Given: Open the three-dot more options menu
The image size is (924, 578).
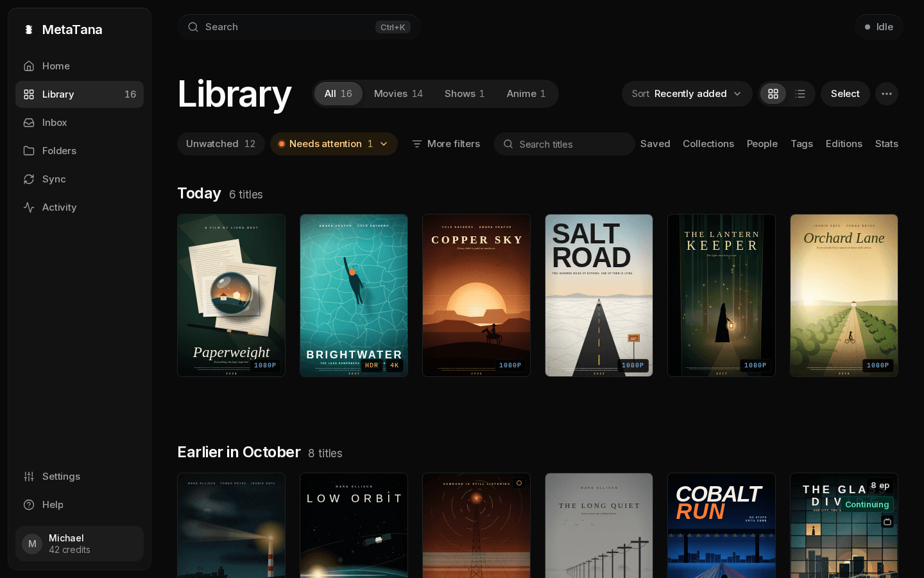Looking at the screenshot, I should 887,94.
